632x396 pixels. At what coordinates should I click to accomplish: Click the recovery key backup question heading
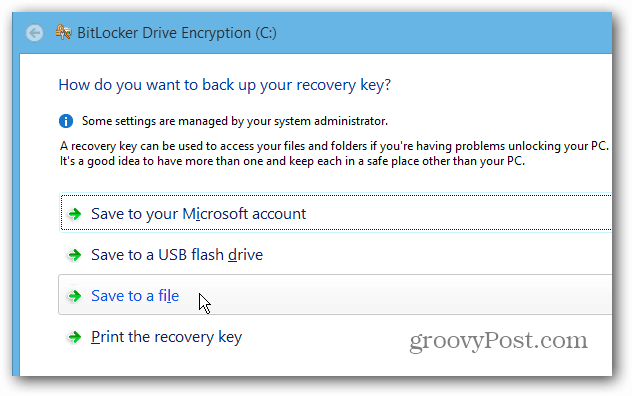coord(225,85)
